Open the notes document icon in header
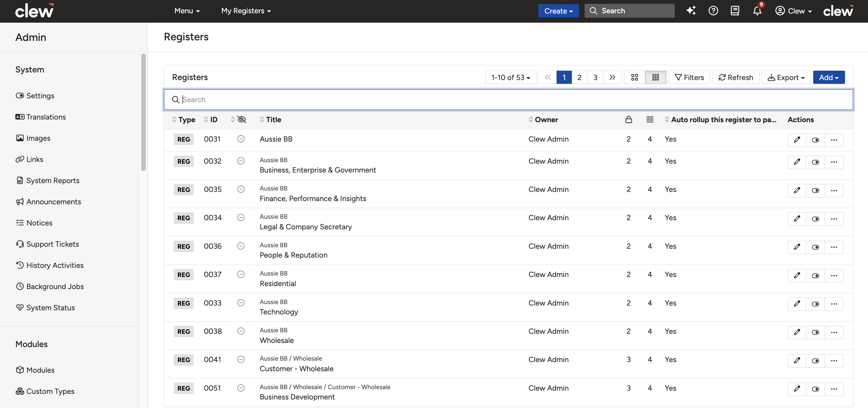Viewport: 868px width, 408px height. click(x=735, y=11)
